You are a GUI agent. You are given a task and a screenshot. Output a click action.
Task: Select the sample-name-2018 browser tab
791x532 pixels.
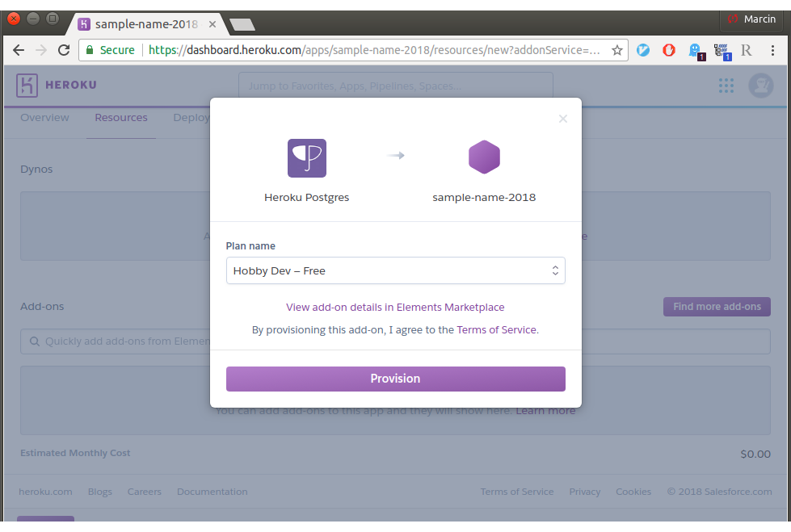[145, 24]
